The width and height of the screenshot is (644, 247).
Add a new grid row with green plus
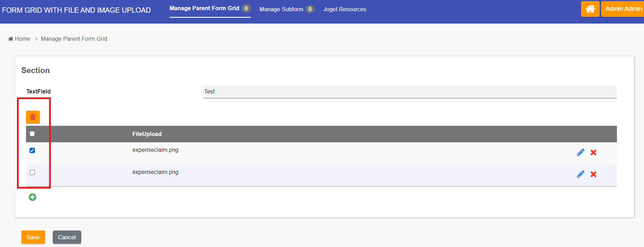[32, 197]
